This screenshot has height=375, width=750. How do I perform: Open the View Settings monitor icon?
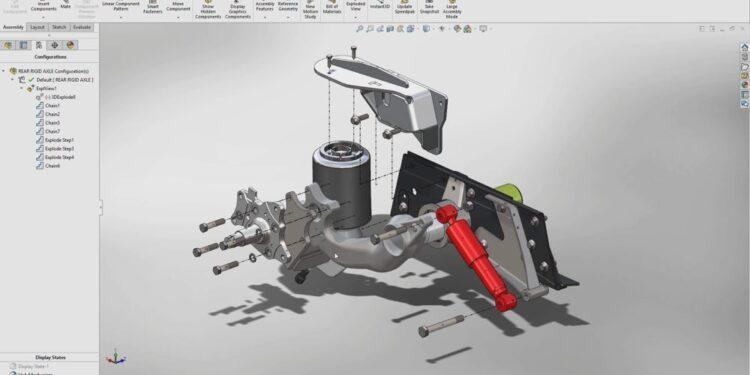[x=483, y=29]
